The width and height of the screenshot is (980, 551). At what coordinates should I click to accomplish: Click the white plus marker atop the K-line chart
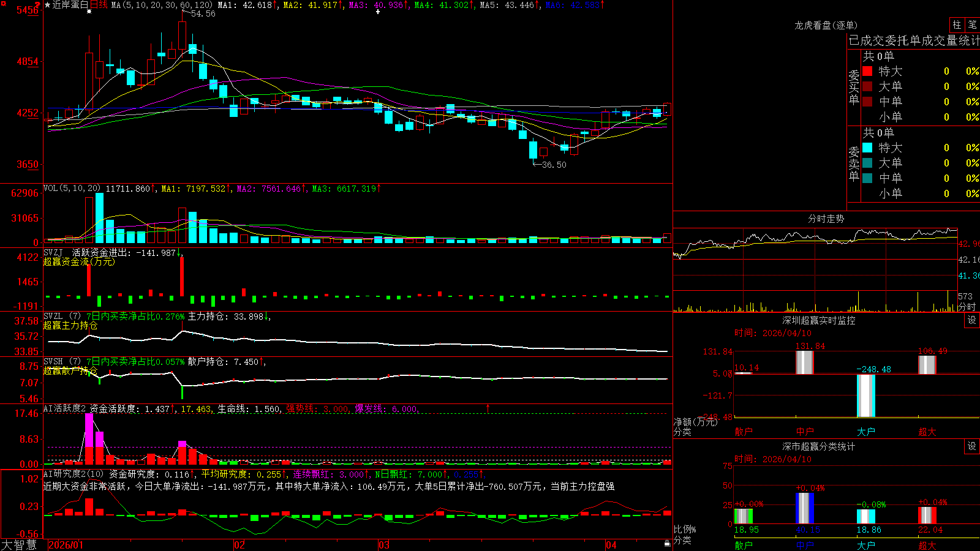(378, 12)
